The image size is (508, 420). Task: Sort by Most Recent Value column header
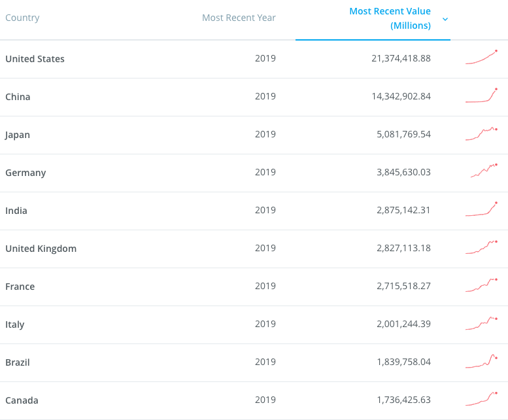click(390, 18)
